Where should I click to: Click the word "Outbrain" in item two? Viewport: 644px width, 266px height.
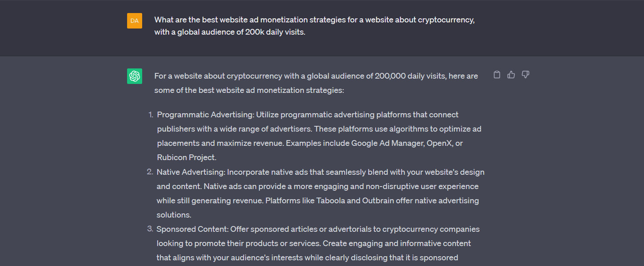tap(378, 201)
